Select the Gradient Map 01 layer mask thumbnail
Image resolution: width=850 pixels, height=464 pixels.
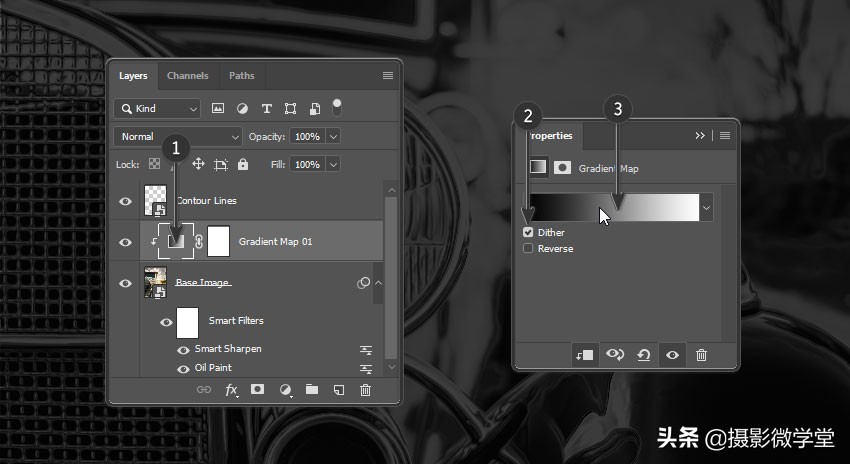218,242
